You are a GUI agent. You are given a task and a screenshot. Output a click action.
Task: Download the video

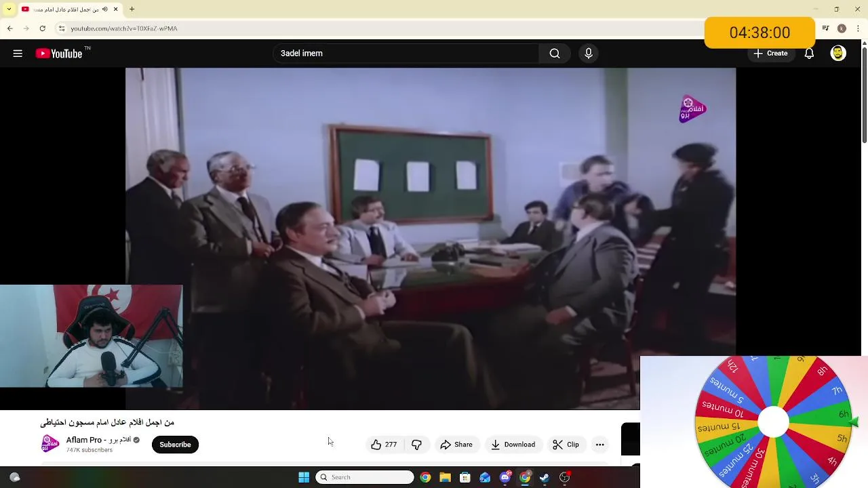click(513, 445)
